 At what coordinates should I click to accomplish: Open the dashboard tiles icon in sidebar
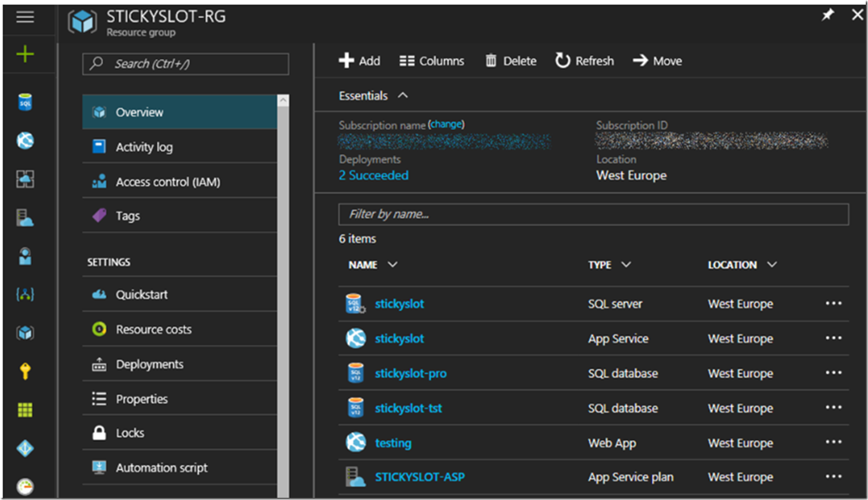tap(25, 179)
